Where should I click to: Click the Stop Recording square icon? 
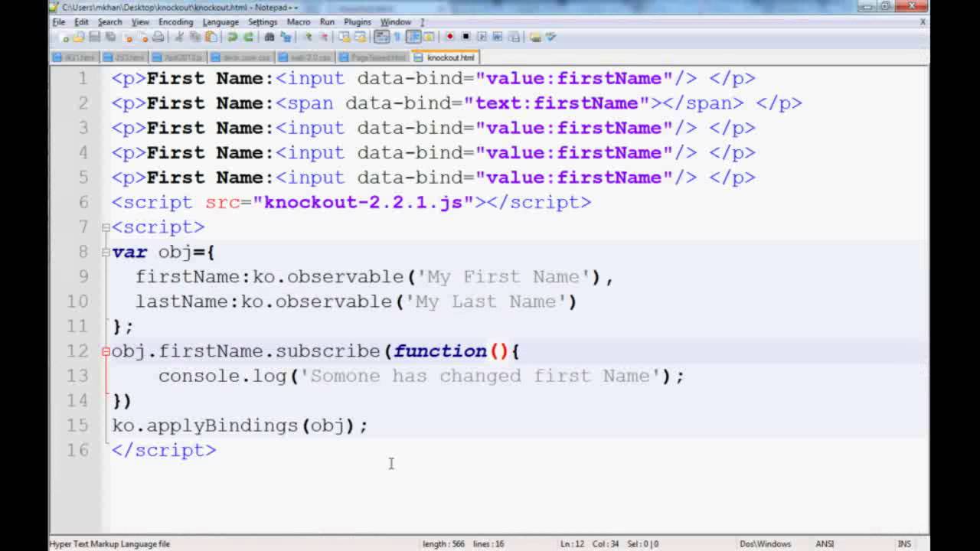pyautogui.click(x=465, y=37)
